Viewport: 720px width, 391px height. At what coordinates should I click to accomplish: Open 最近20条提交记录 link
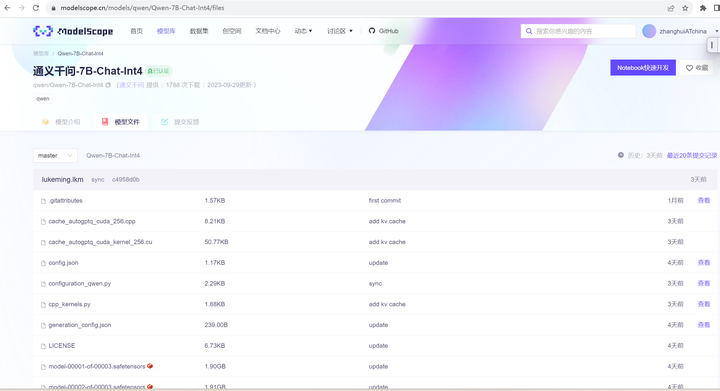pos(692,156)
